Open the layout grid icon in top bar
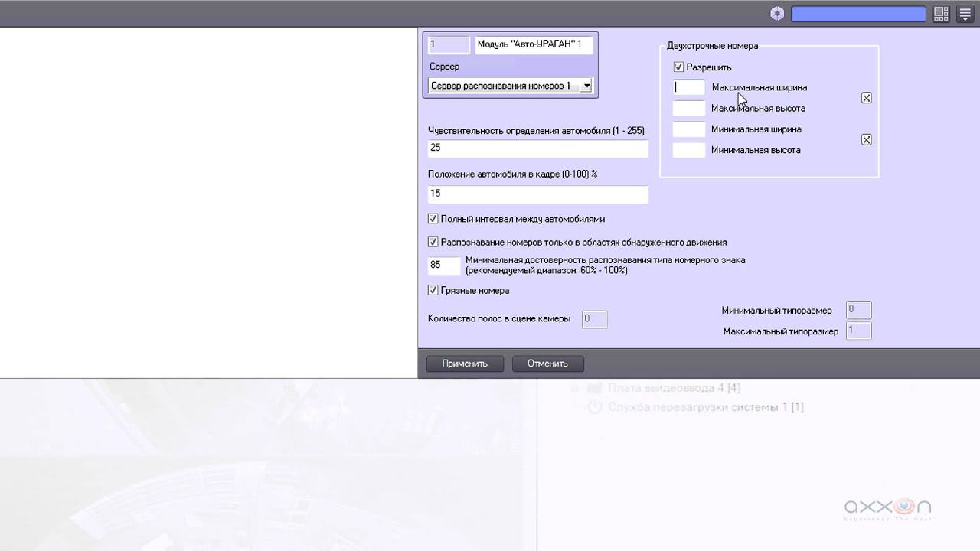 (x=941, y=13)
